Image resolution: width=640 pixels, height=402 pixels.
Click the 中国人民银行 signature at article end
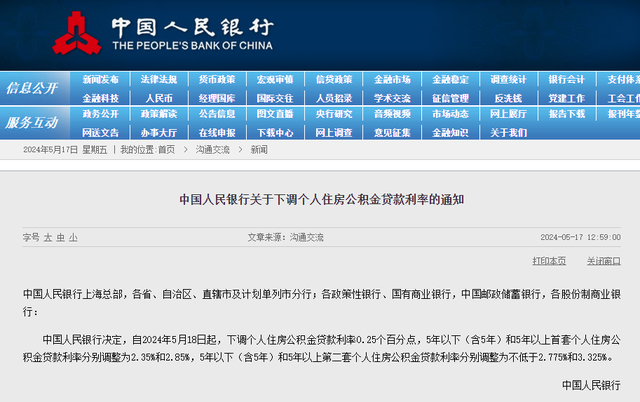coord(591,385)
